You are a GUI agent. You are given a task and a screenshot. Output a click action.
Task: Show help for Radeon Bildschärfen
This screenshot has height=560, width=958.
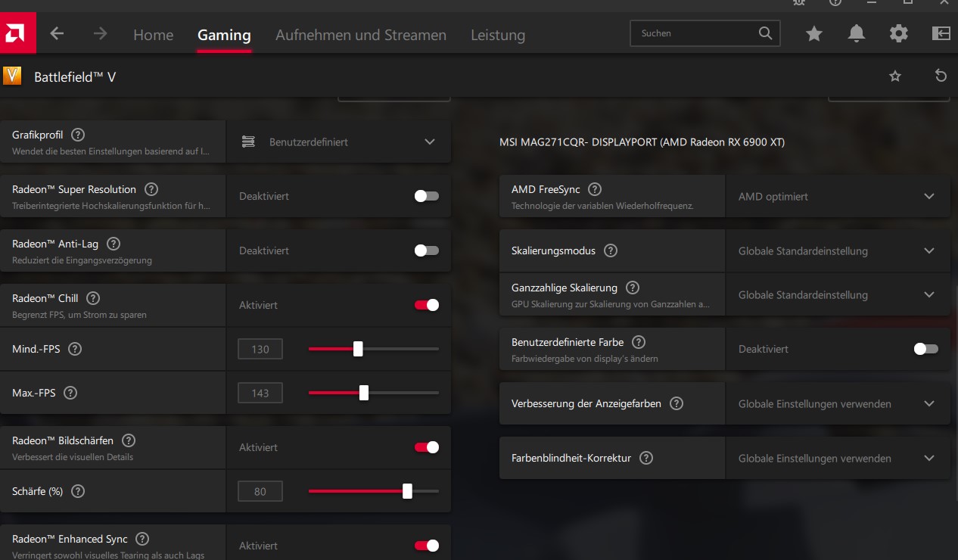[x=129, y=440]
